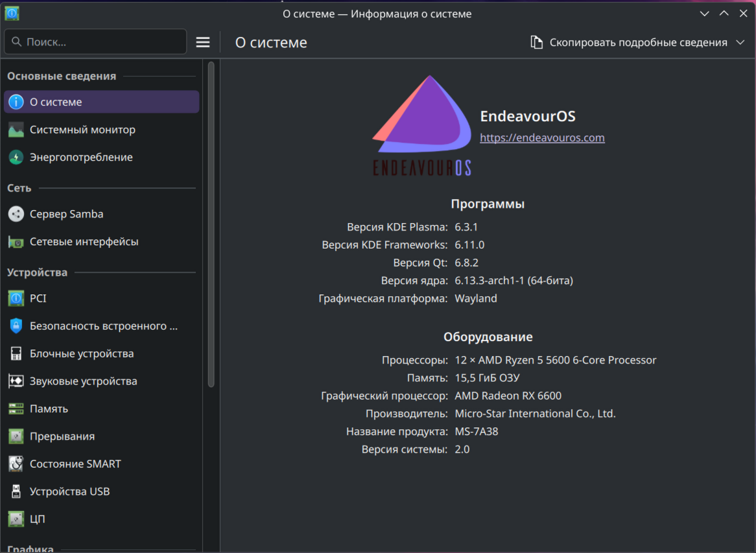Viewport: 756px width, 553px height.
Task: Click Micro-Star International manufacturer text
Action: coord(535,414)
